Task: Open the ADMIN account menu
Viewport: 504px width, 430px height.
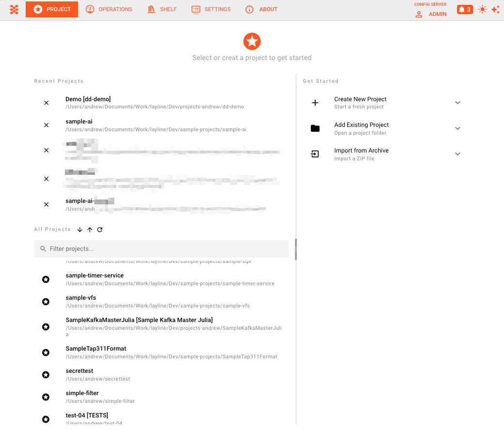Action: point(430,14)
